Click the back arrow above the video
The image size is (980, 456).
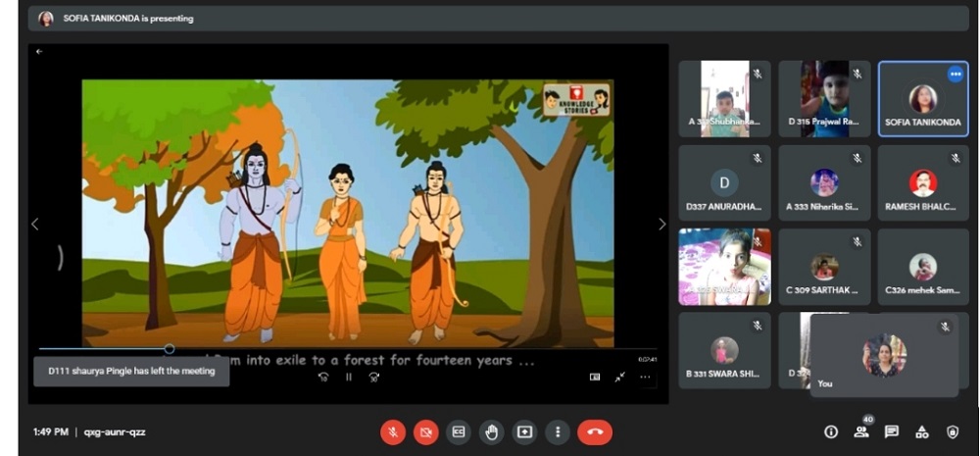(39, 51)
